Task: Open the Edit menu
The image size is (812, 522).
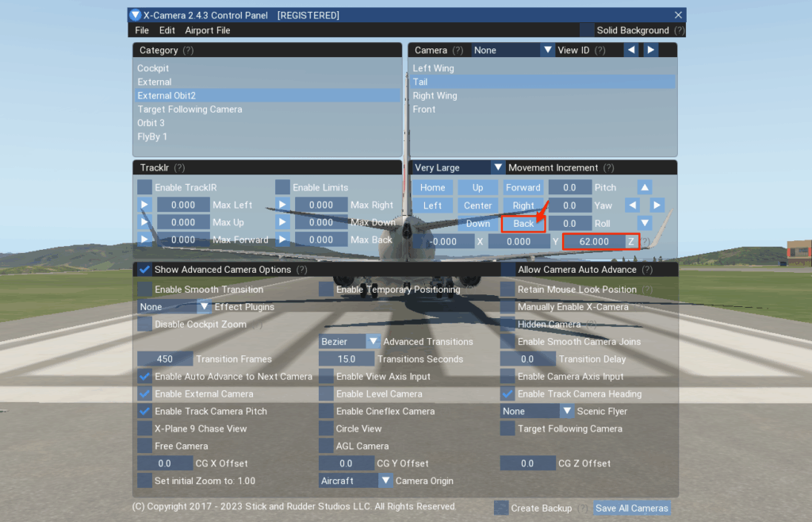Action: pos(167,30)
